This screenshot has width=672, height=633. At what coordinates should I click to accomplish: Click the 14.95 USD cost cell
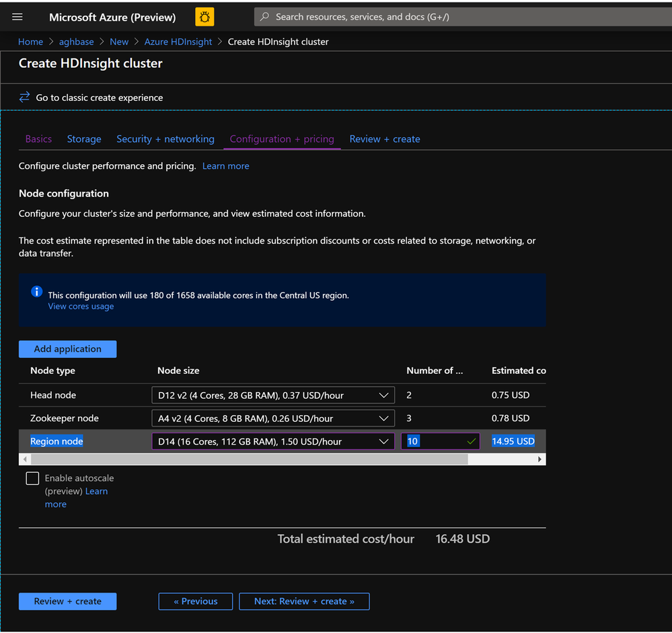coord(513,441)
